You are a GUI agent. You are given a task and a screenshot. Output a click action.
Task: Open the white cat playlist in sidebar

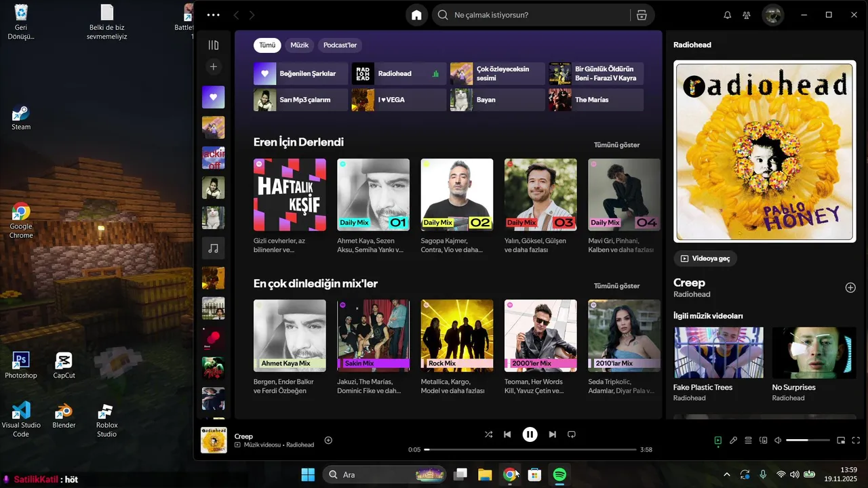(214, 218)
